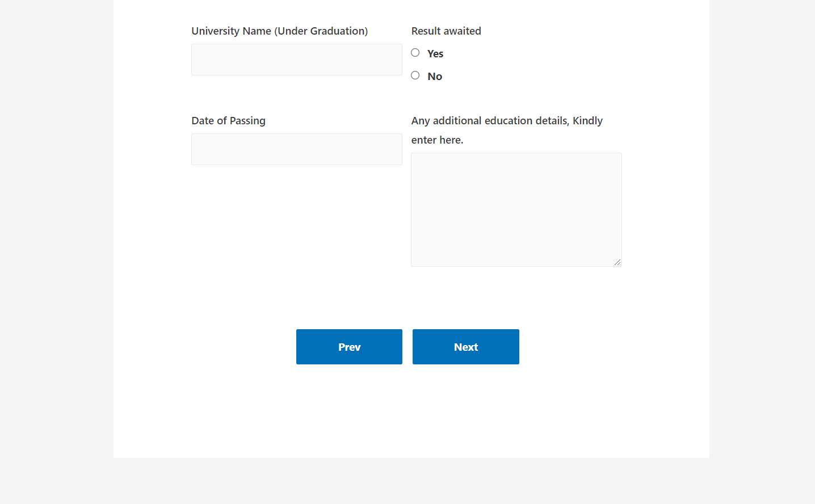The image size is (815, 504).
Task: Place cursor in under graduation university box
Action: [x=296, y=60]
